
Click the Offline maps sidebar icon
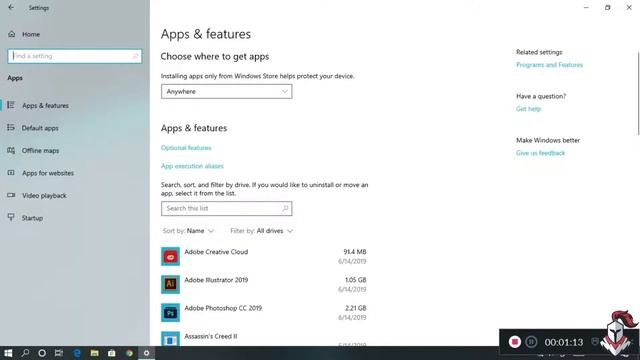pos(11,150)
